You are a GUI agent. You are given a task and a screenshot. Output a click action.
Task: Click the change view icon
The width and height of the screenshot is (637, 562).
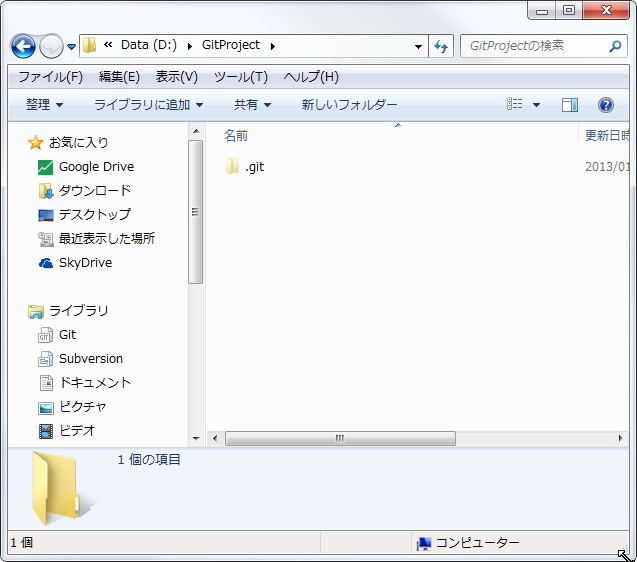tap(515, 105)
